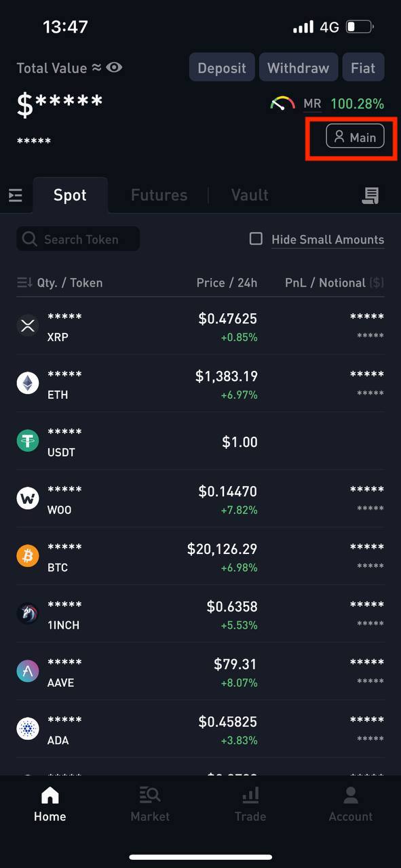Select the XRP token icon
The image size is (401, 868).
coord(28,326)
